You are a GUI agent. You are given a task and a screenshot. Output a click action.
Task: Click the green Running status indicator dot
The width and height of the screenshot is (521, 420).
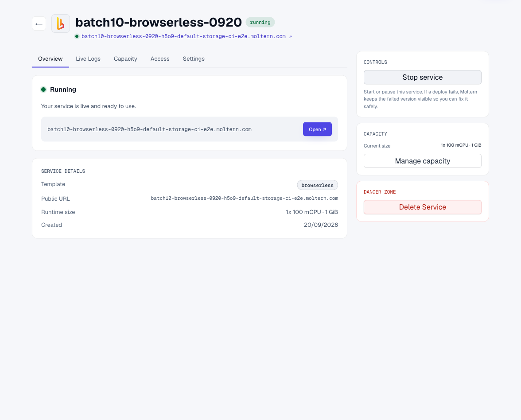pos(43,89)
